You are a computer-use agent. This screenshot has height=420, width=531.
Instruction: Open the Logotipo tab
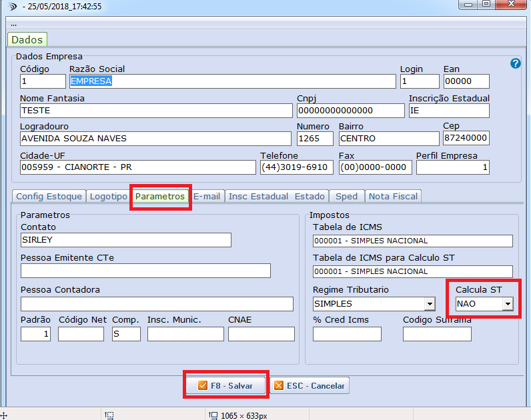click(x=108, y=196)
